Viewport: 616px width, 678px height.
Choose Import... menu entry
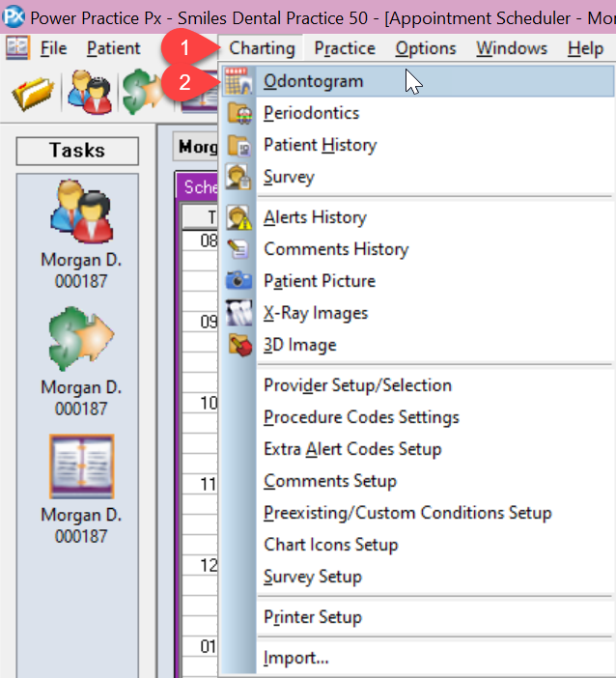pyautogui.click(x=417, y=658)
